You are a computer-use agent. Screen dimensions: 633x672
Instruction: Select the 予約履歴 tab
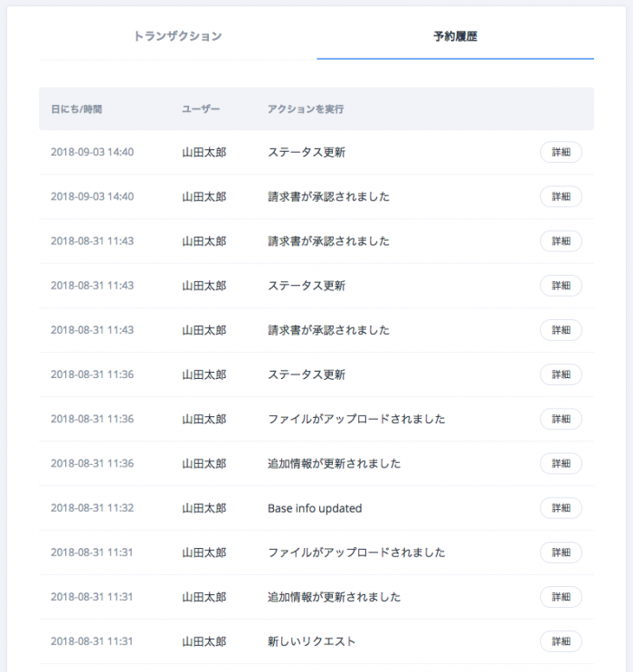[455, 36]
